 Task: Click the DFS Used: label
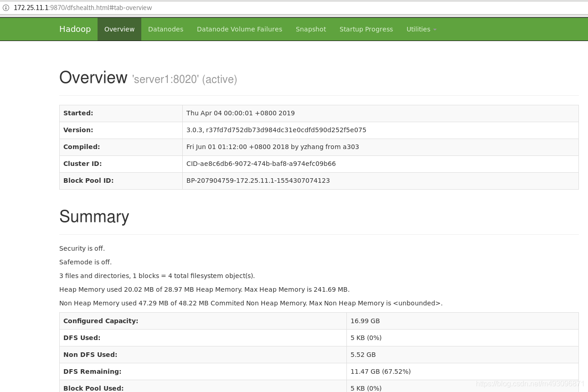coord(82,338)
